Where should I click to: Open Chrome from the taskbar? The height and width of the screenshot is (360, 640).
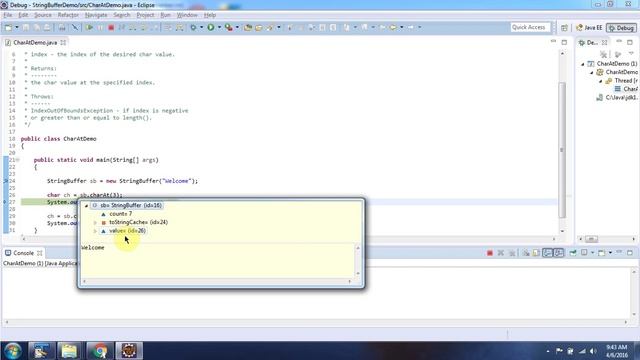(99, 351)
